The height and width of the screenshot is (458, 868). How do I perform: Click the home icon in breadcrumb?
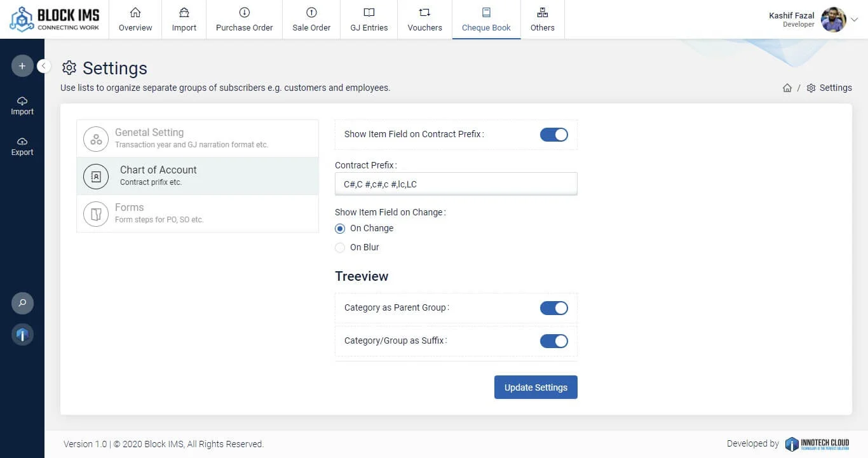tap(787, 88)
